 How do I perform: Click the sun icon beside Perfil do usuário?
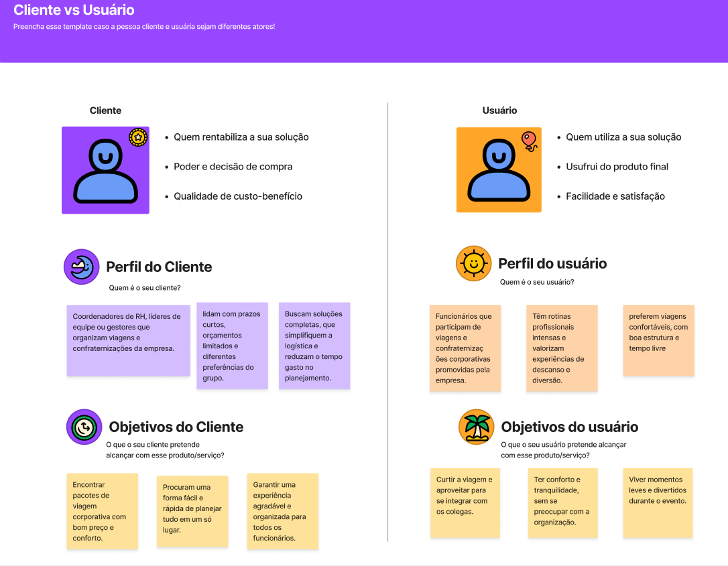click(473, 263)
